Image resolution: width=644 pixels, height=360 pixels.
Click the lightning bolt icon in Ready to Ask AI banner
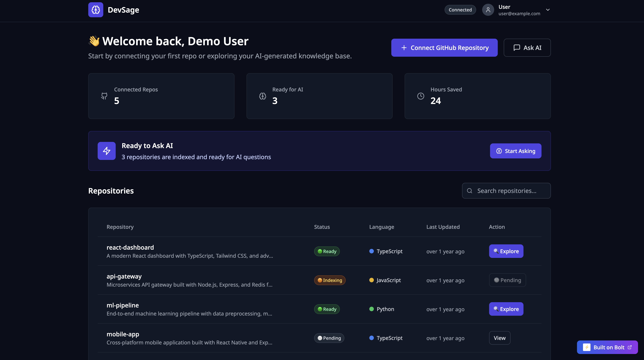106,151
